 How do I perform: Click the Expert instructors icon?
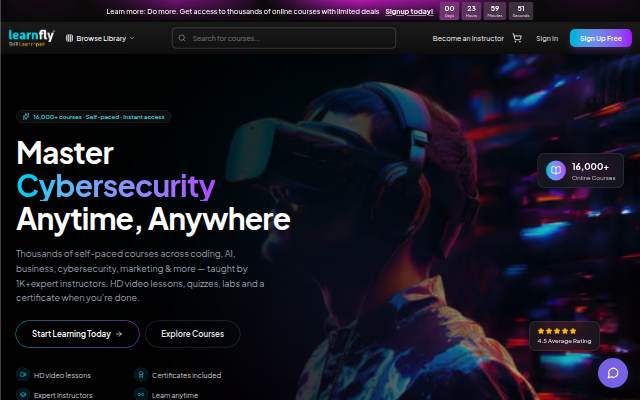click(23, 394)
